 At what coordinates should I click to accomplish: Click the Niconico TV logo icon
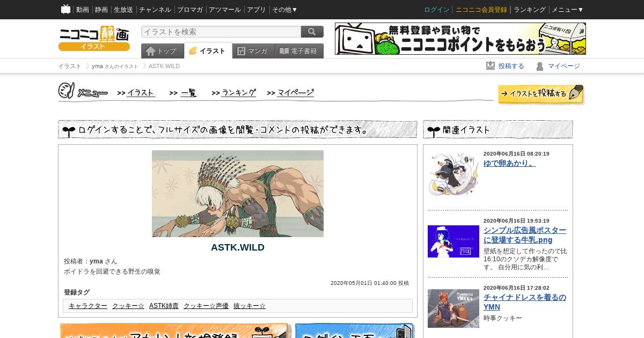click(x=65, y=9)
